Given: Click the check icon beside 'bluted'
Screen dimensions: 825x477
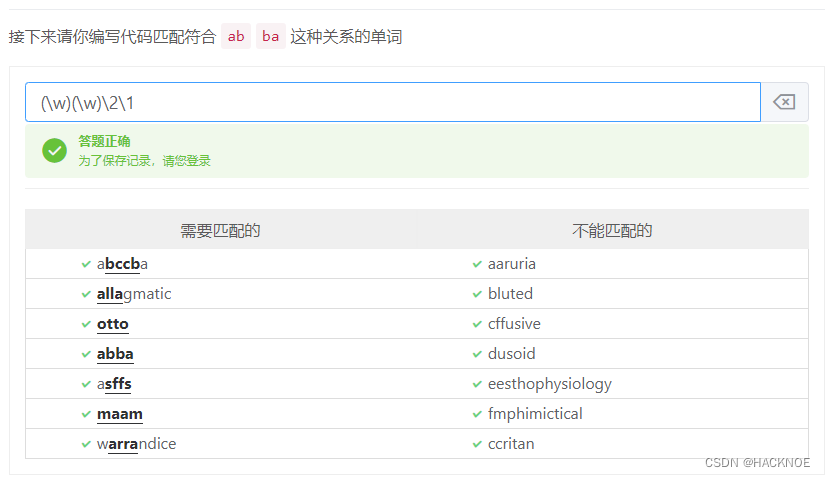Looking at the screenshot, I should coord(477,294).
